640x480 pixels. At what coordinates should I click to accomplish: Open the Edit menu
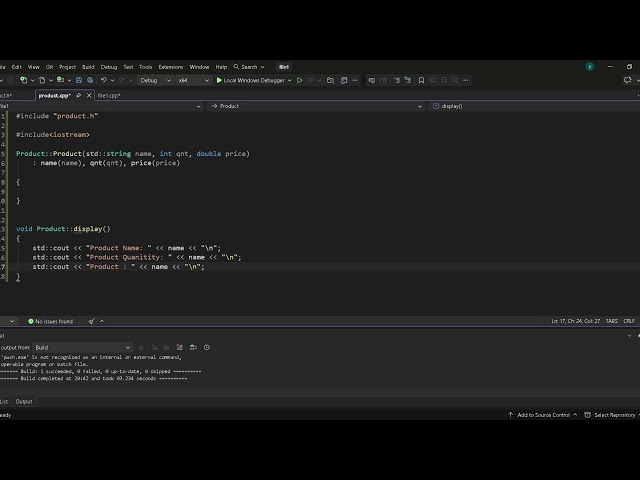coord(17,67)
